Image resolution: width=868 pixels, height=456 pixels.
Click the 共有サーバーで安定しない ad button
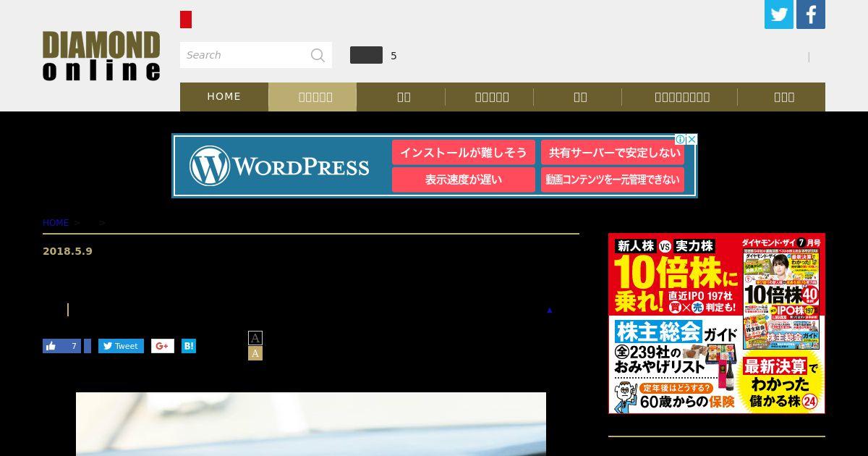[x=613, y=153]
